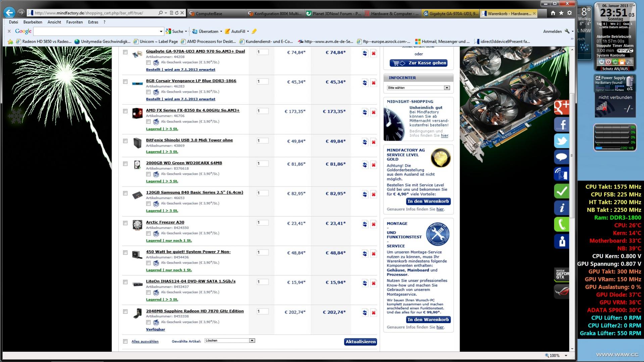
Task: Refresh quantity icon for Samsung 840 Basic row
Action: [365, 194]
